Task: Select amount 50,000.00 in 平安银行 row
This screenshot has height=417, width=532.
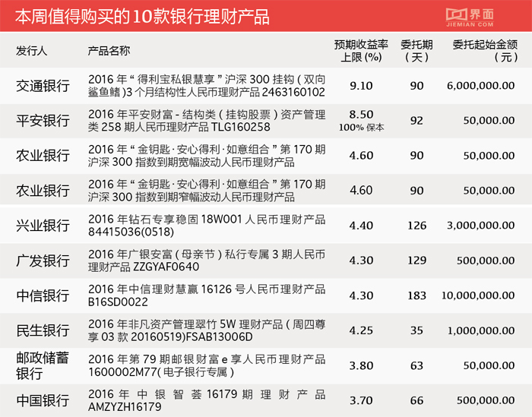Action: click(489, 121)
